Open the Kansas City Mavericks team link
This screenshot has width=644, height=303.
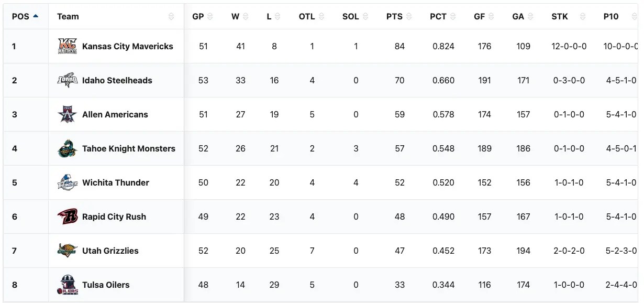tap(127, 46)
